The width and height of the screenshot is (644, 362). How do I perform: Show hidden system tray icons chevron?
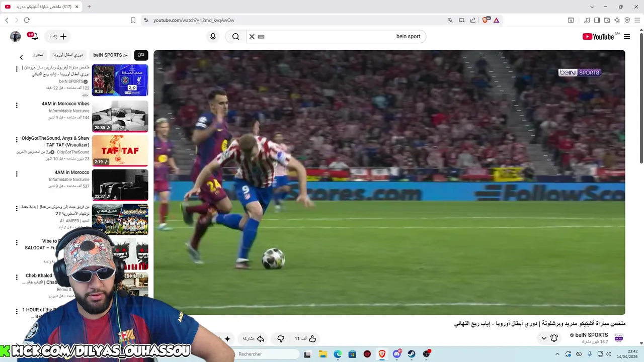click(x=557, y=354)
